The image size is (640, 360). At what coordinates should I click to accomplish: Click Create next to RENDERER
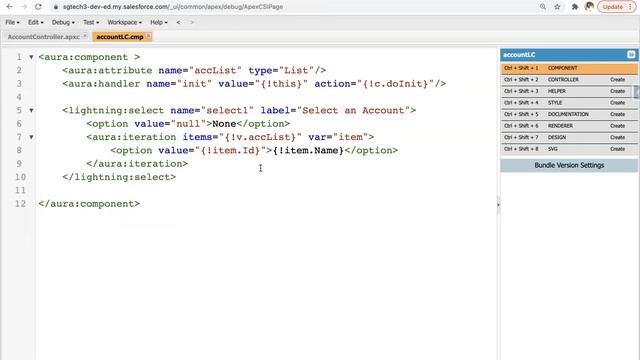pyautogui.click(x=618, y=126)
